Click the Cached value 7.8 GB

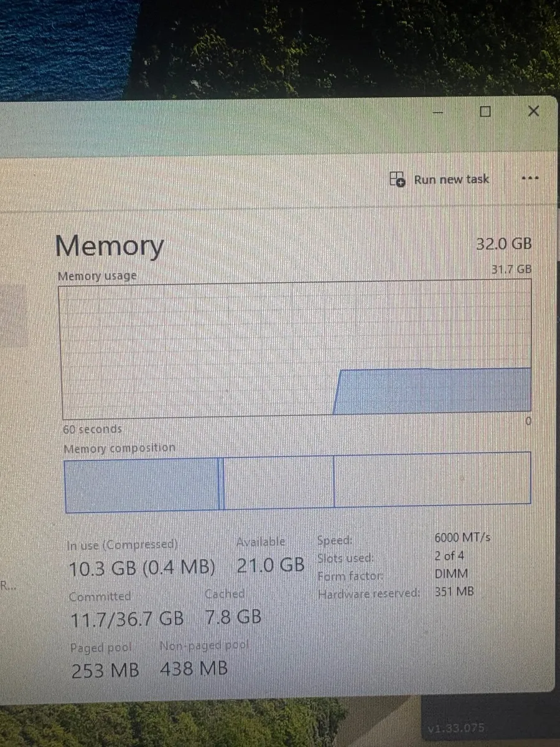click(x=233, y=617)
